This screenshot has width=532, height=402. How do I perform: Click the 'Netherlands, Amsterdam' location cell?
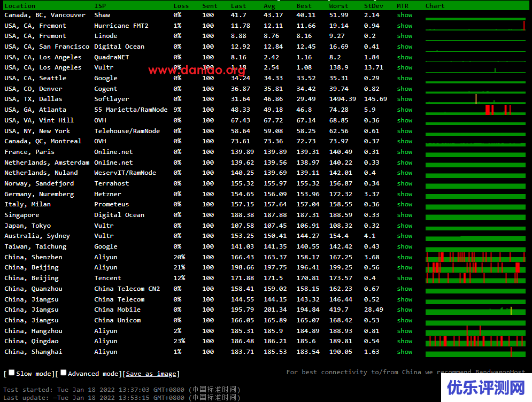tap(47, 162)
